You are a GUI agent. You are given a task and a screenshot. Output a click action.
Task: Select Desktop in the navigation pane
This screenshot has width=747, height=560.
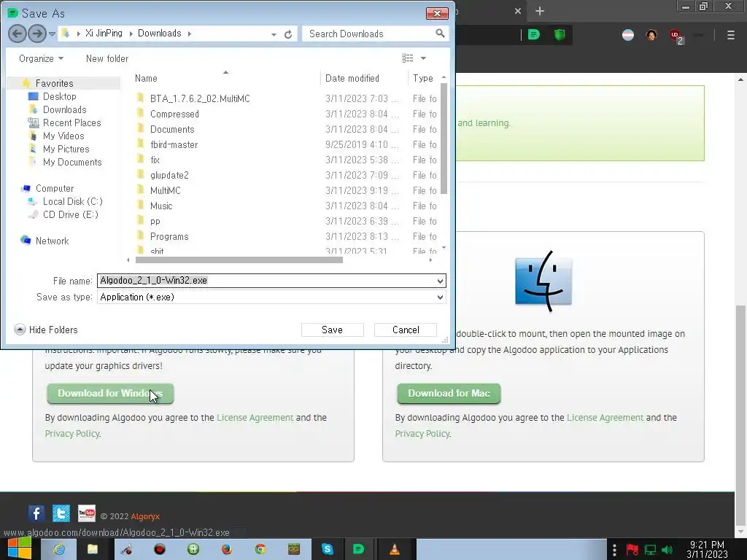coord(60,96)
